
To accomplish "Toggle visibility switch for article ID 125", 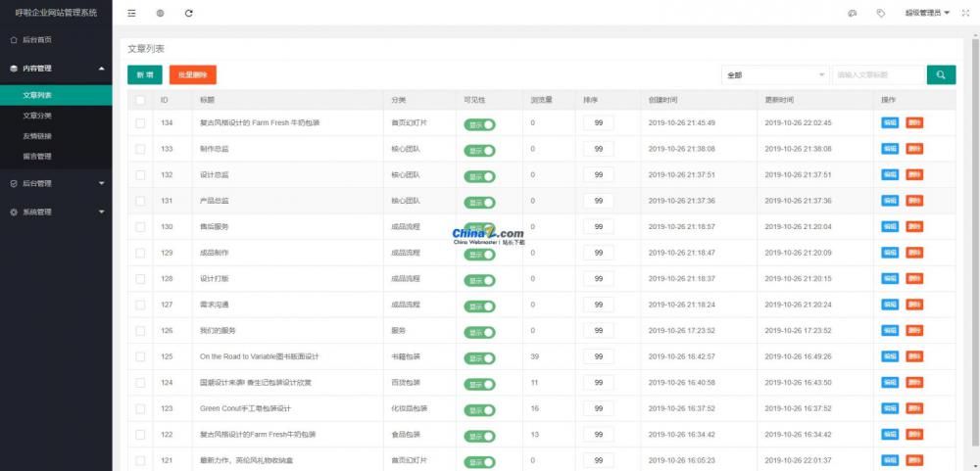I will 479,358.
